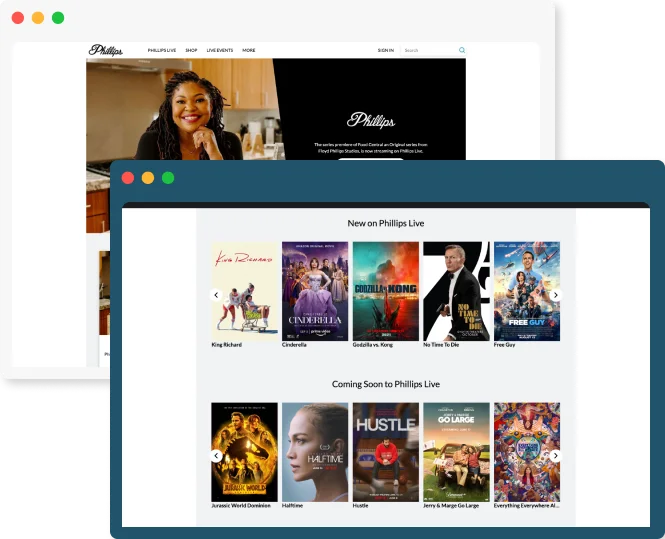Click the Cinderella title text

pyautogui.click(x=294, y=345)
